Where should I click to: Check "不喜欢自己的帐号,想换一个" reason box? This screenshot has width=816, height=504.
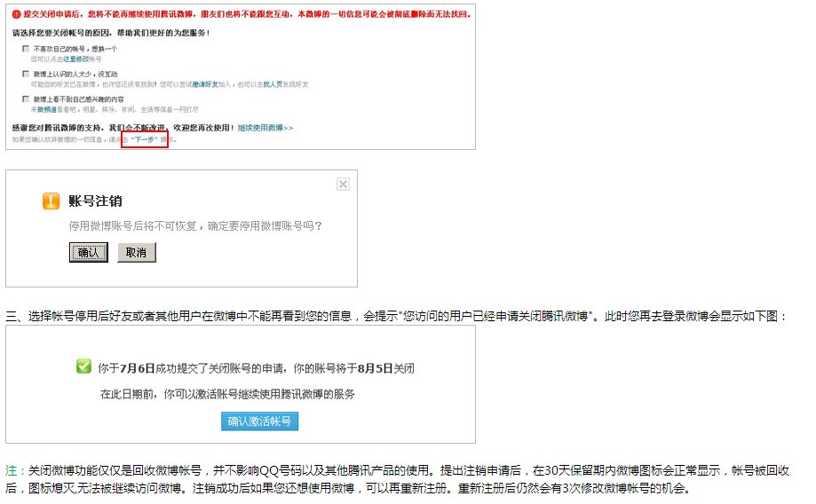pos(26,49)
